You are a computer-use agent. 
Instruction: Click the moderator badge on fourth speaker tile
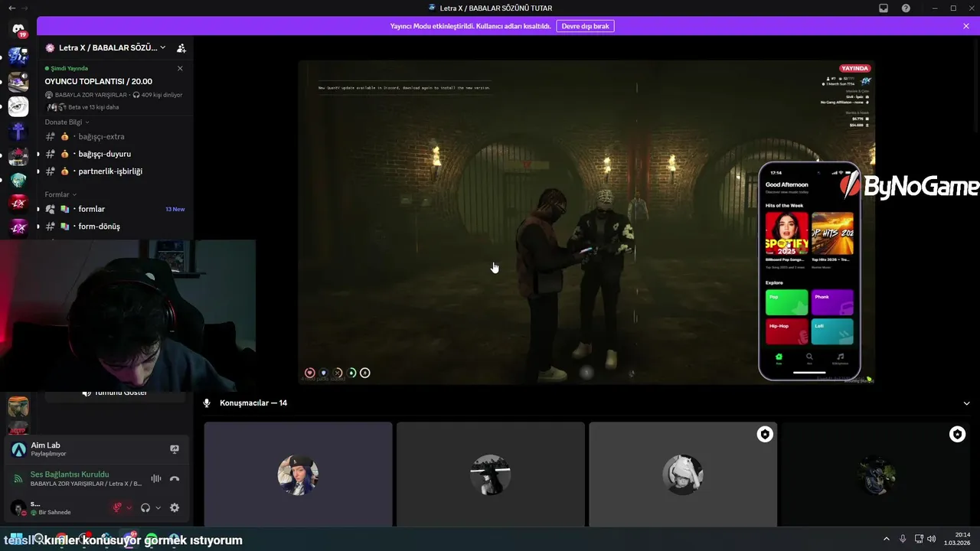[x=957, y=435]
